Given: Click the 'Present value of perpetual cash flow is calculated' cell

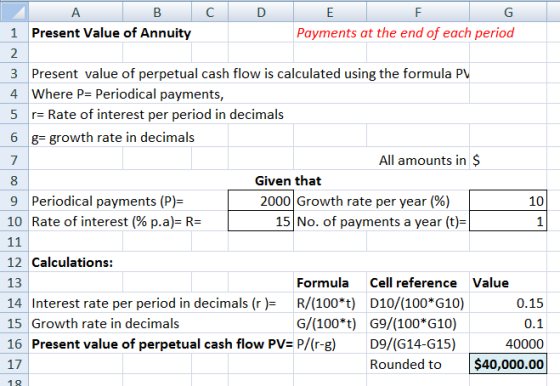Looking at the screenshot, I should 250,74.
